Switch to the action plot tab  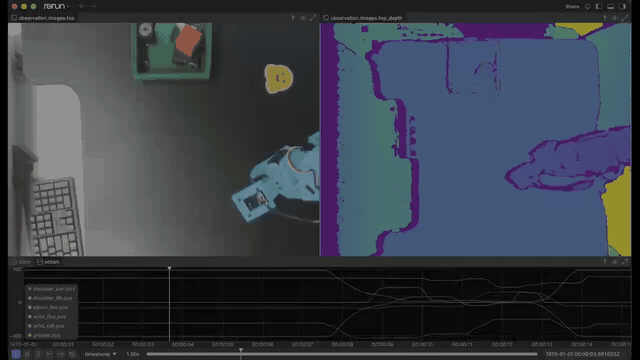[x=48, y=262]
